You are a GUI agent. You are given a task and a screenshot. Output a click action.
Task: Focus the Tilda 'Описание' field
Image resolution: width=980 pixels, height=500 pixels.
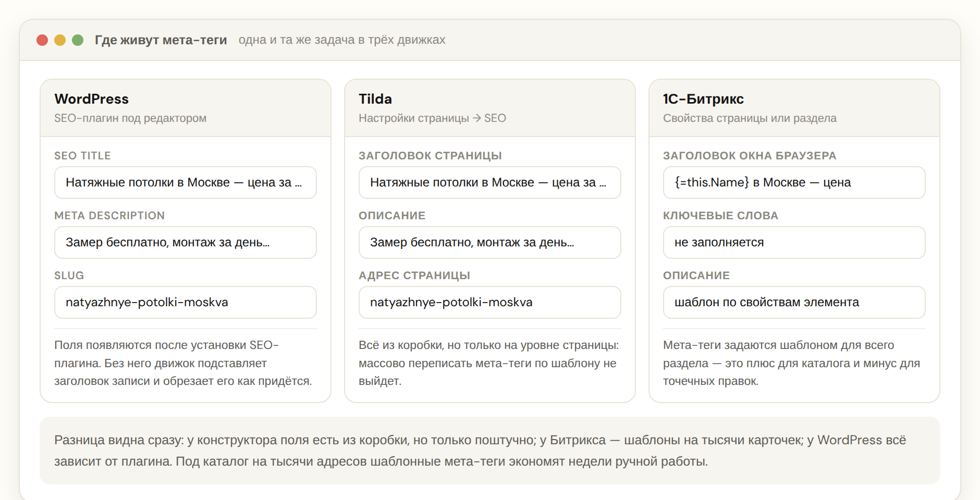point(490,242)
